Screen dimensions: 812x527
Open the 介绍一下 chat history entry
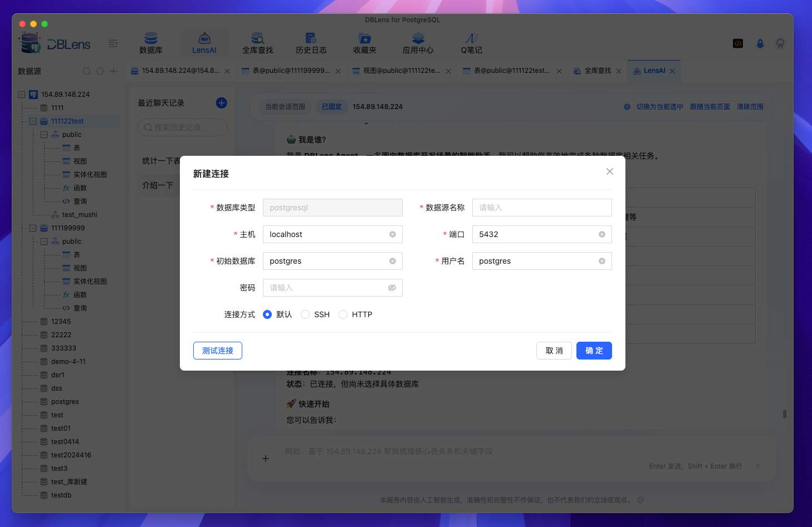[158, 185]
